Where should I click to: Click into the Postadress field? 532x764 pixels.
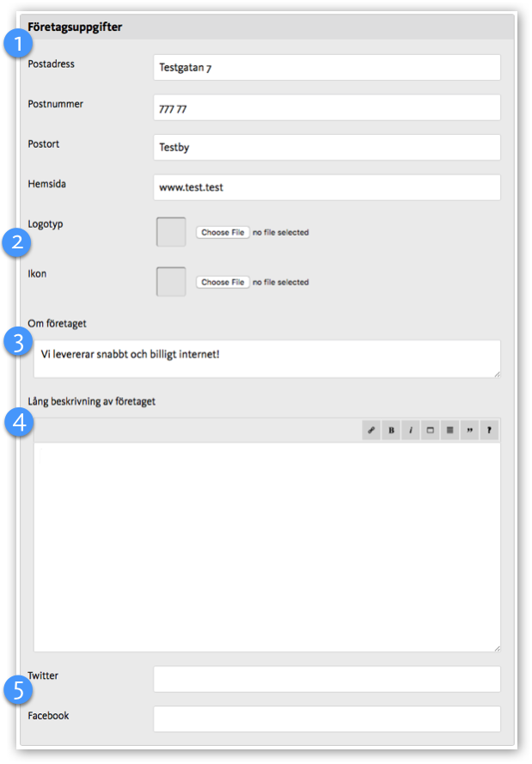tap(327, 68)
